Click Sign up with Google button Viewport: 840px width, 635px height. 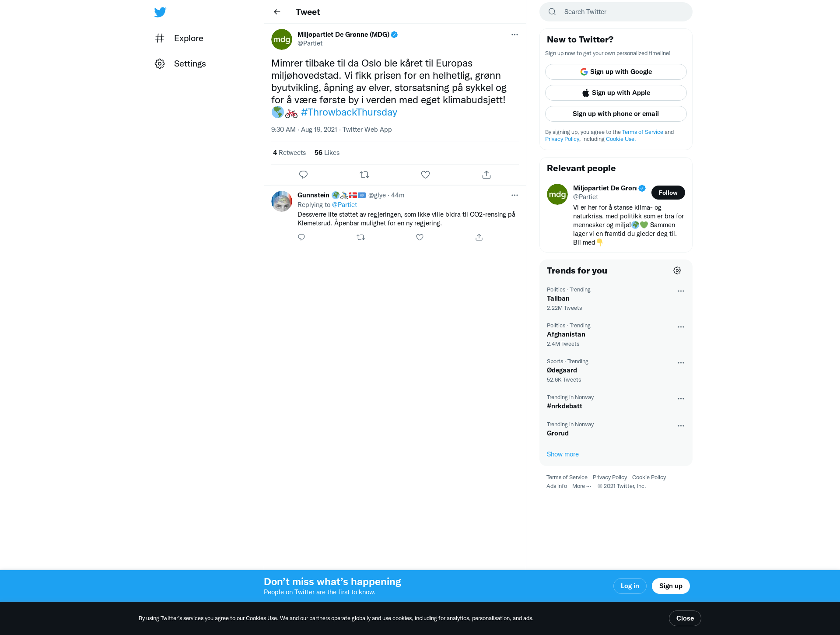(x=616, y=72)
